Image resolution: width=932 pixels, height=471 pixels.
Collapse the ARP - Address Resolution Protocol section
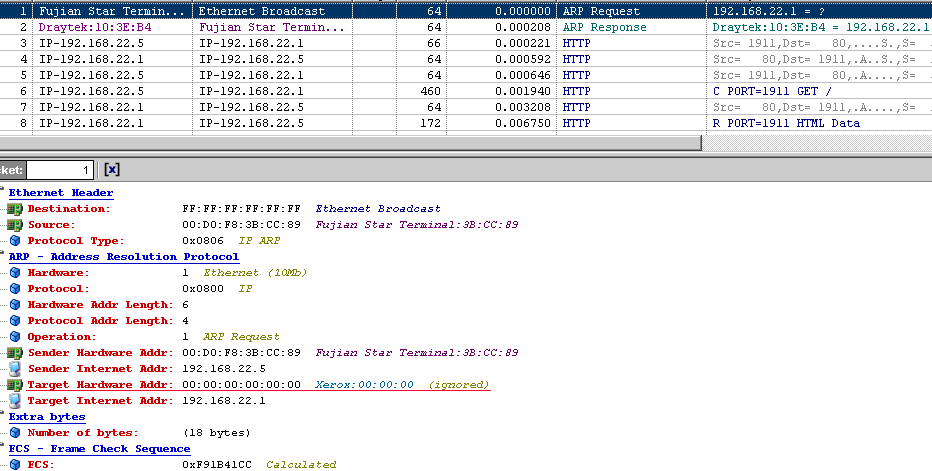3,257
